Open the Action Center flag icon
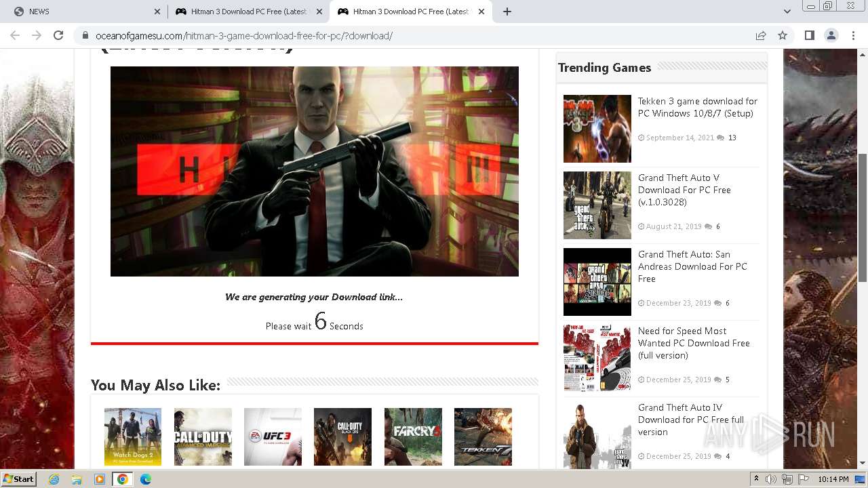 pos(803,479)
